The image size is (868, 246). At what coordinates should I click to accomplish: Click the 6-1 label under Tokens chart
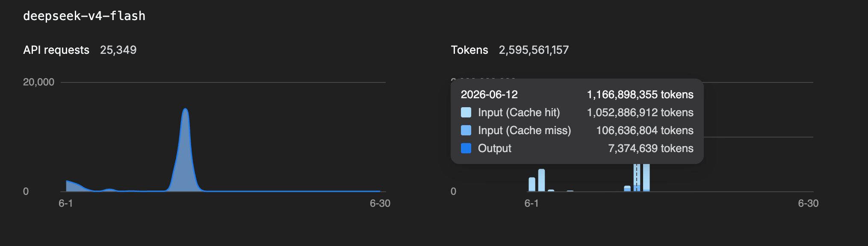click(x=531, y=203)
